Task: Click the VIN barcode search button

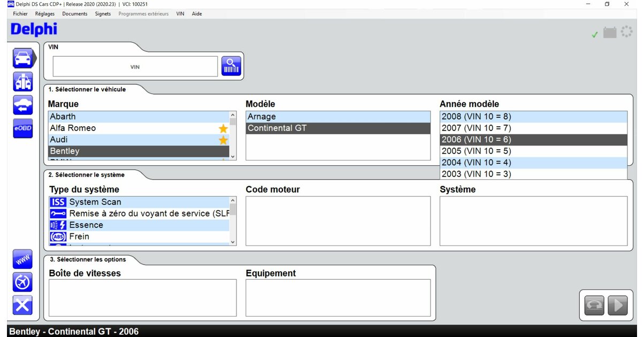Action: pyautogui.click(x=232, y=66)
